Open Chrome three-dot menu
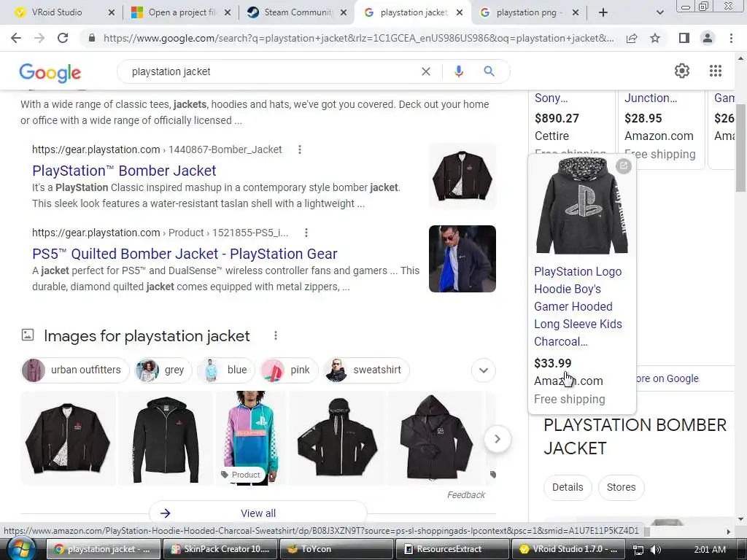The image size is (747, 560). pos(731,38)
